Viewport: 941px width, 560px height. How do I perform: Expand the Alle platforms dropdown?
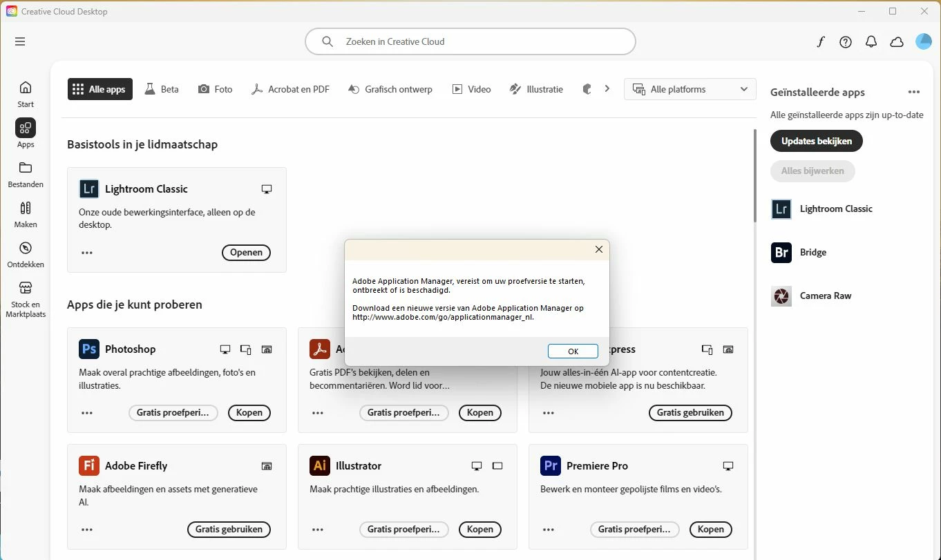click(690, 89)
